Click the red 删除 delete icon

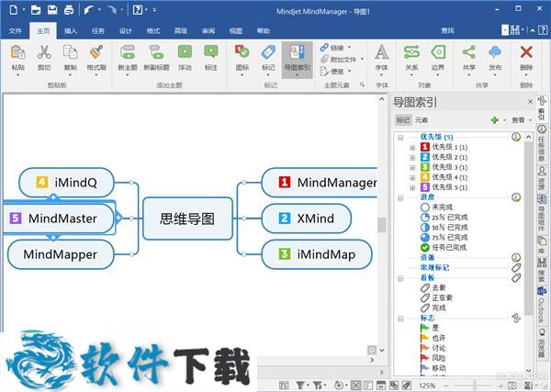526,52
